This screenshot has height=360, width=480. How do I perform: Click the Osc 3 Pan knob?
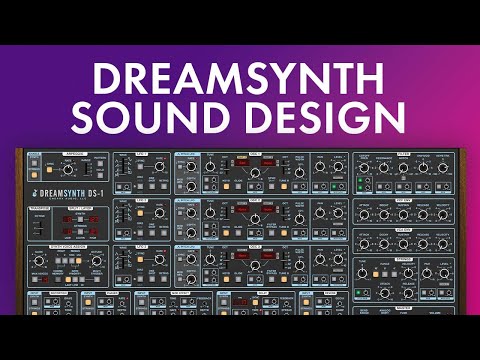[320, 259]
